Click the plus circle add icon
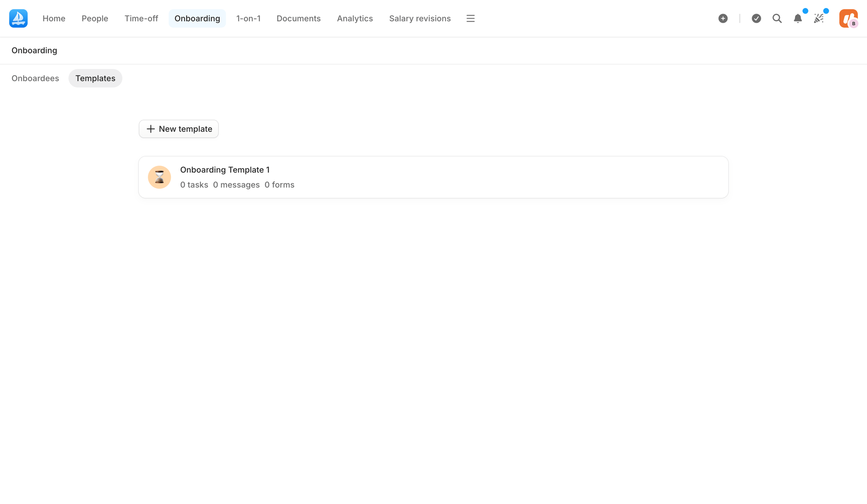Viewport: 867px width, 504px height. (723, 18)
